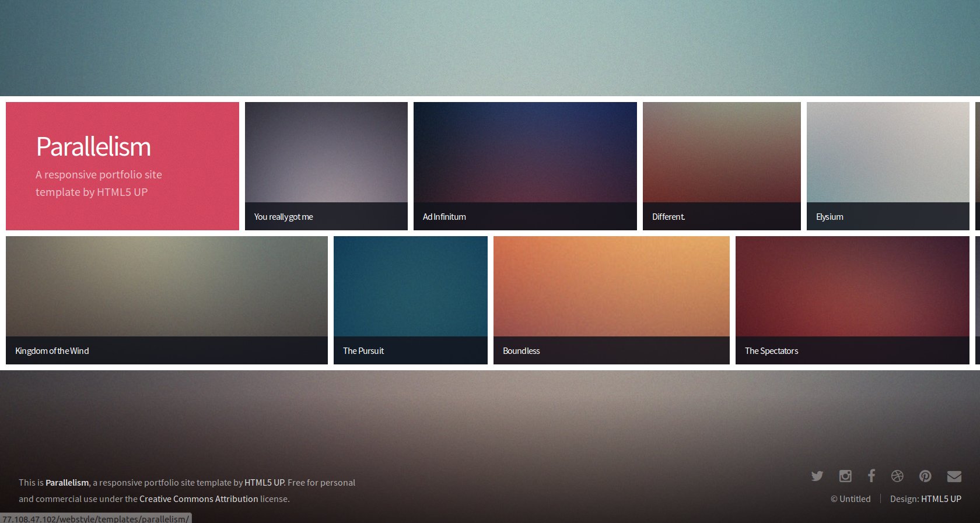The height and width of the screenshot is (523, 980).
Task: Click 'HTML5 UP' design credit link
Action: click(x=941, y=499)
